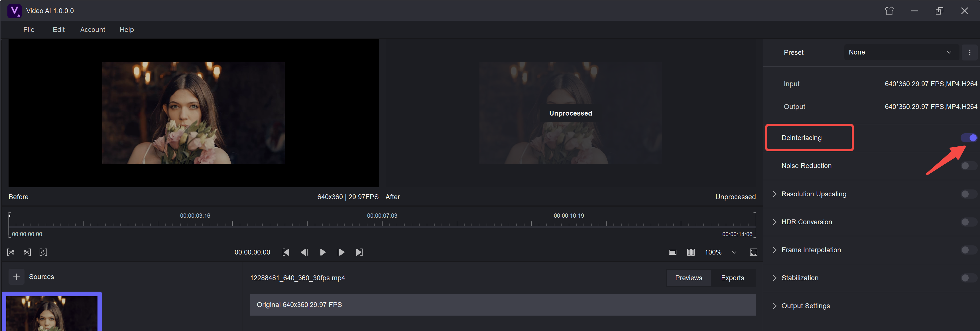Expand the HDR Conversion section
The width and height of the screenshot is (980, 331).
[774, 222]
